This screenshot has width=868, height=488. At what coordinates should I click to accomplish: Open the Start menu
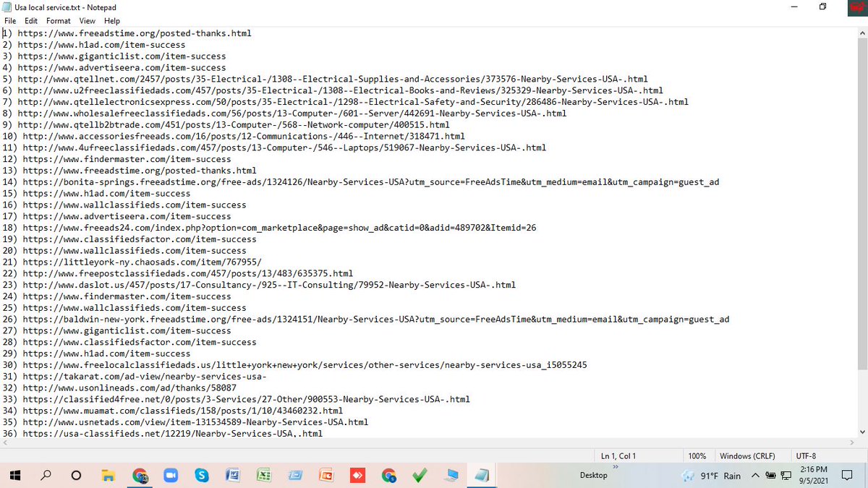(x=14, y=476)
